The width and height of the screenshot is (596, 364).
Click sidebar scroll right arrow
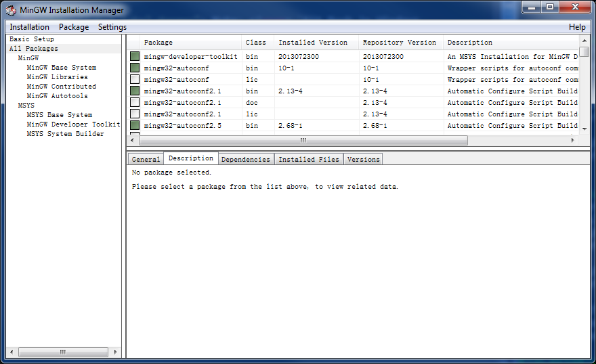point(116,352)
